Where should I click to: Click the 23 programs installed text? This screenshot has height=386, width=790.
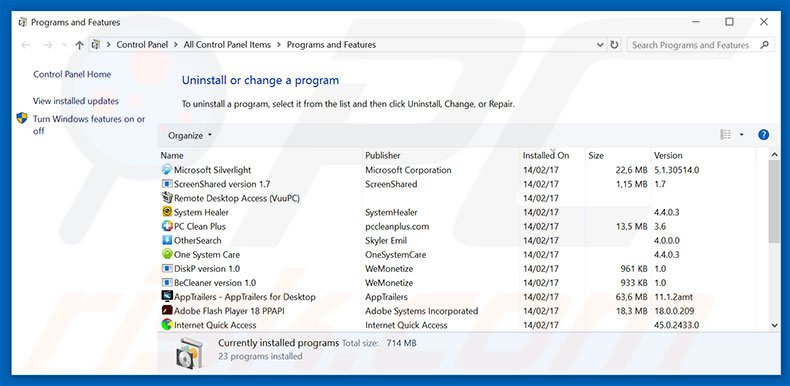pyautogui.click(x=260, y=356)
